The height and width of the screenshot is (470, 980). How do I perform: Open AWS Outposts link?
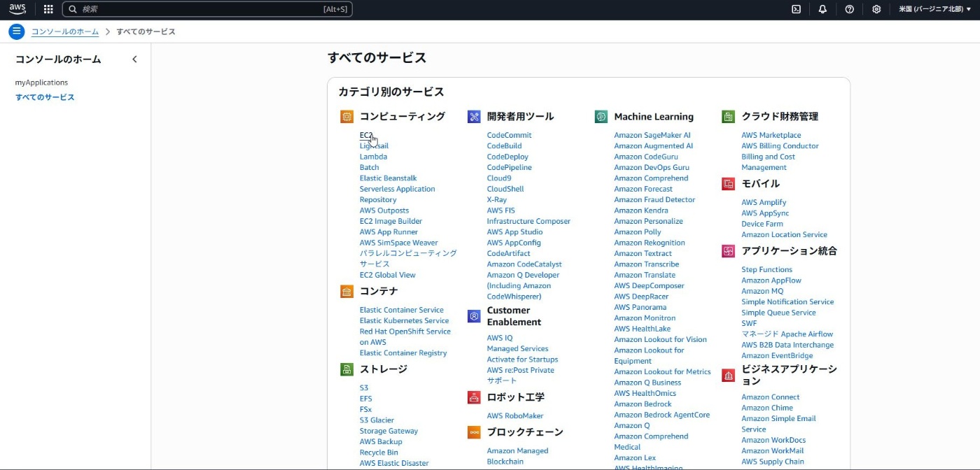[384, 211]
